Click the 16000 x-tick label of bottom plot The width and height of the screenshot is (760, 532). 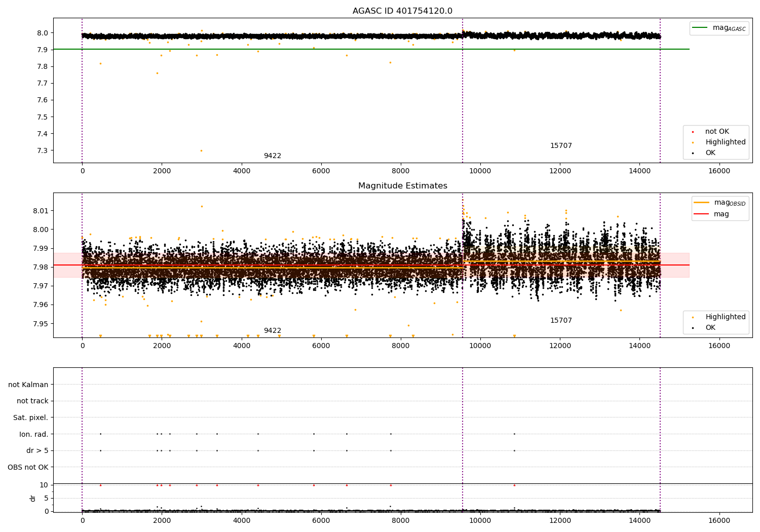(x=719, y=520)
